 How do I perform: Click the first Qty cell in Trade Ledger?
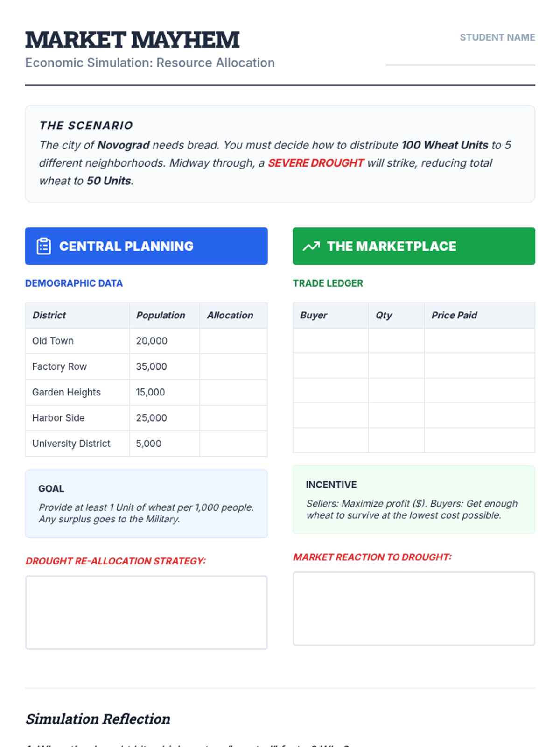point(396,341)
